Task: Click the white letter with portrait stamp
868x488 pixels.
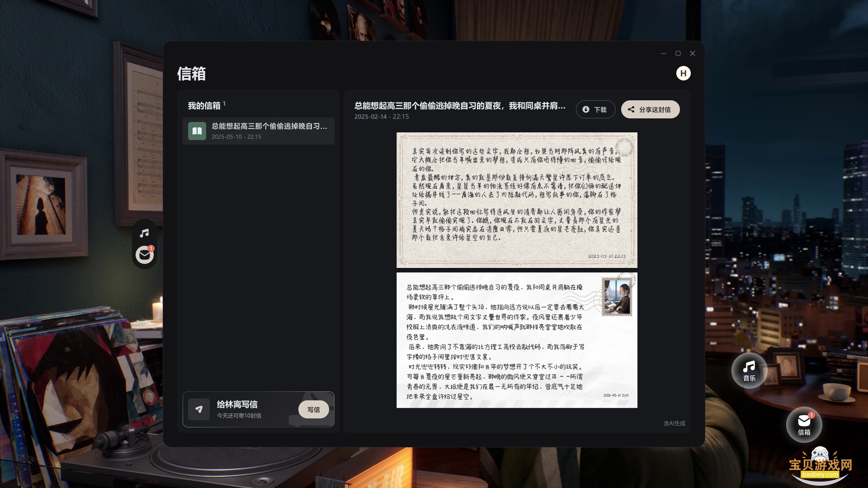Action: (517, 340)
